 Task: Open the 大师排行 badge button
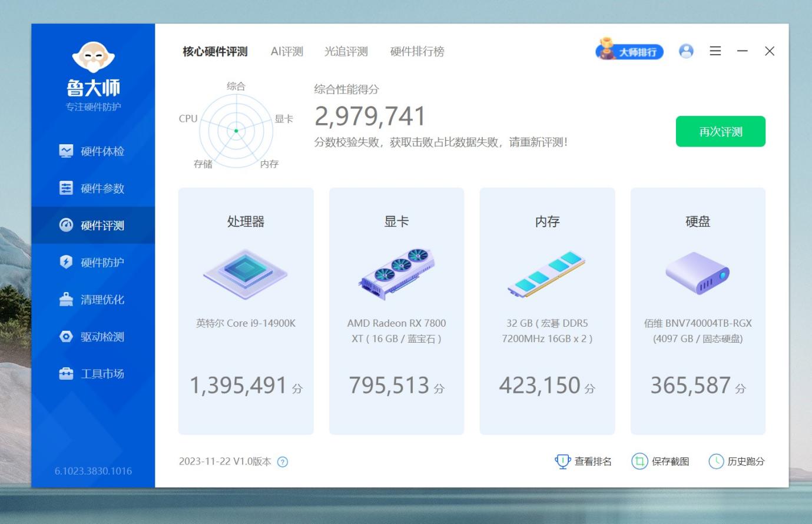(629, 51)
